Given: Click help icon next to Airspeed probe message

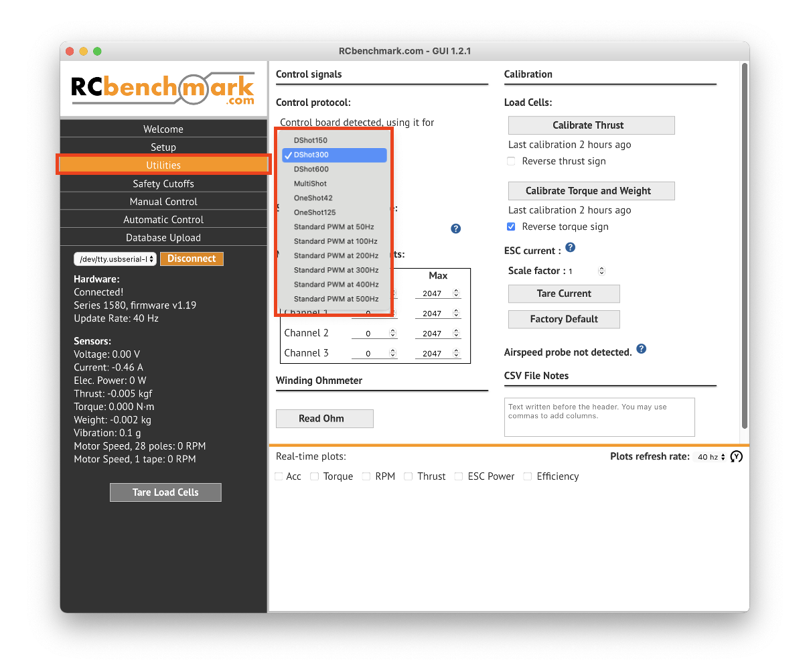Looking at the screenshot, I should point(641,349).
